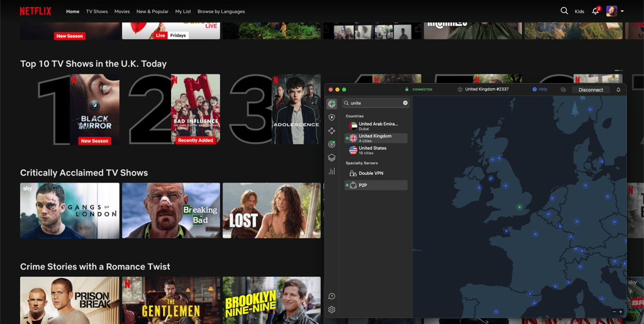Choose P2P specialty server

click(x=376, y=185)
